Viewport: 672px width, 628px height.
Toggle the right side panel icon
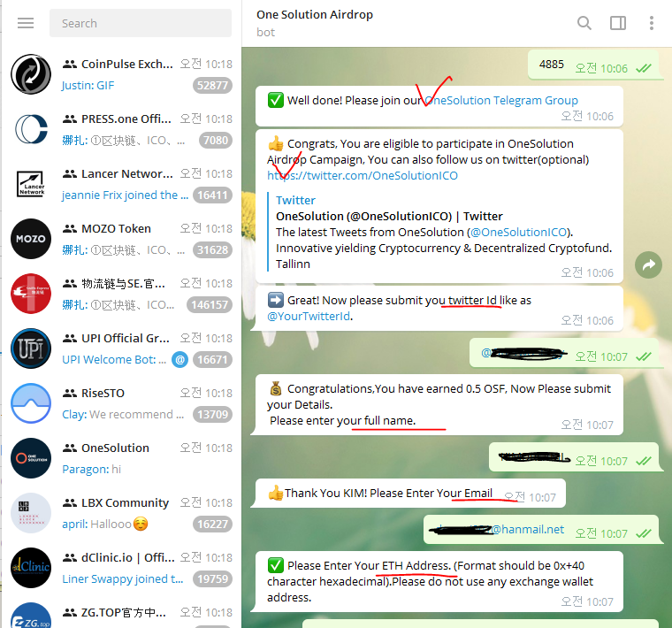tap(617, 23)
